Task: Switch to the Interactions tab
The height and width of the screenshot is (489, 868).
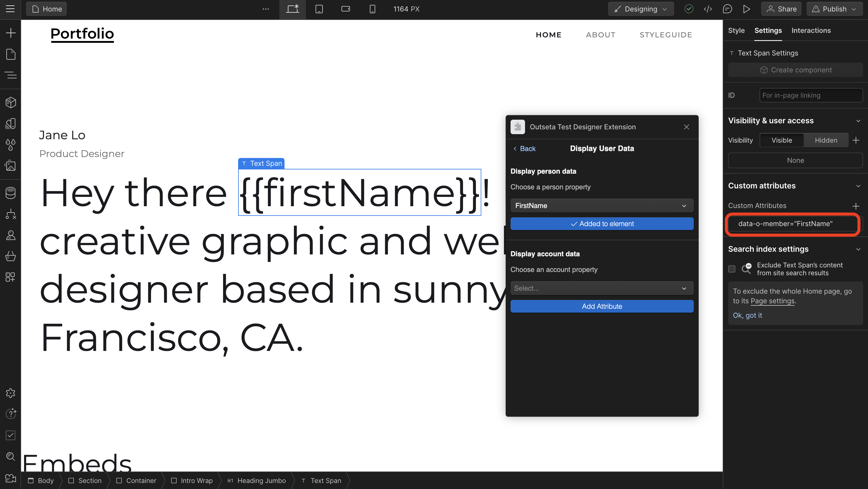Action: 811,30
